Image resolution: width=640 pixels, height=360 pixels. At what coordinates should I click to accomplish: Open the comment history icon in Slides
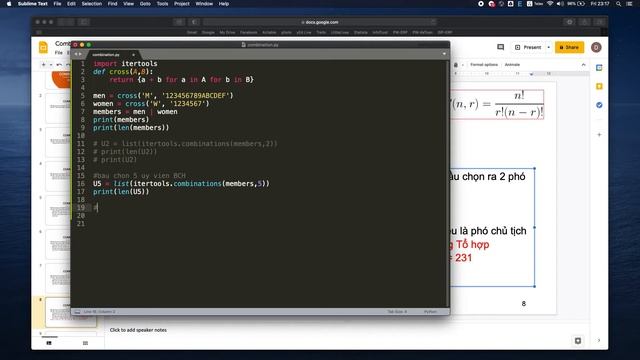point(500,47)
